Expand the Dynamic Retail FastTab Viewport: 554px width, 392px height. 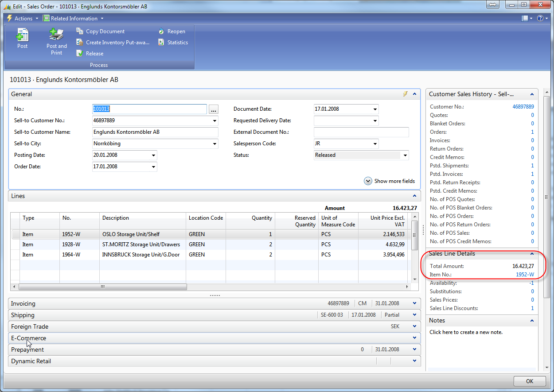(414, 361)
